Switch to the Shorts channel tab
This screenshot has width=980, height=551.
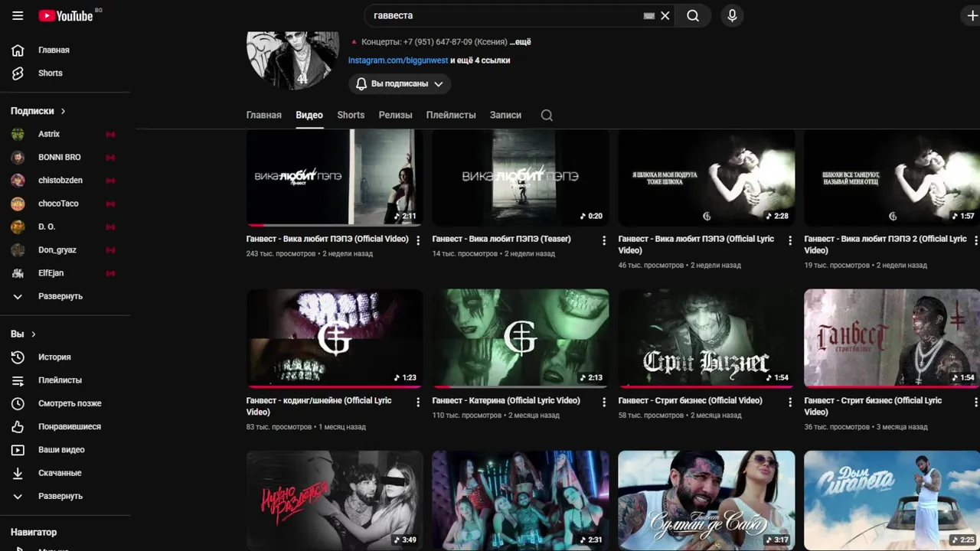pos(351,115)
